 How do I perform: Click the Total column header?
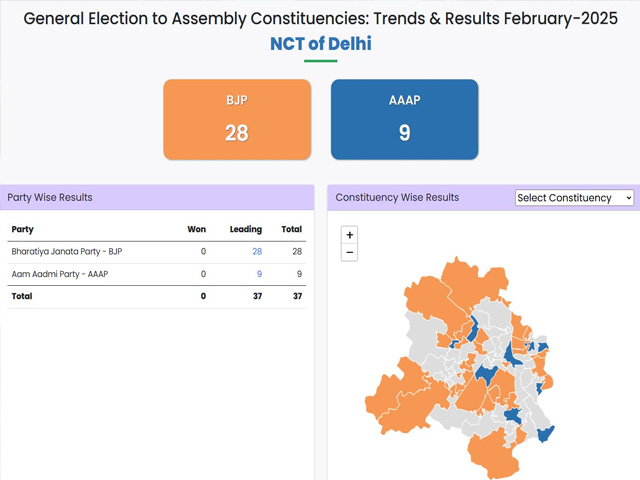pos(291,229)
